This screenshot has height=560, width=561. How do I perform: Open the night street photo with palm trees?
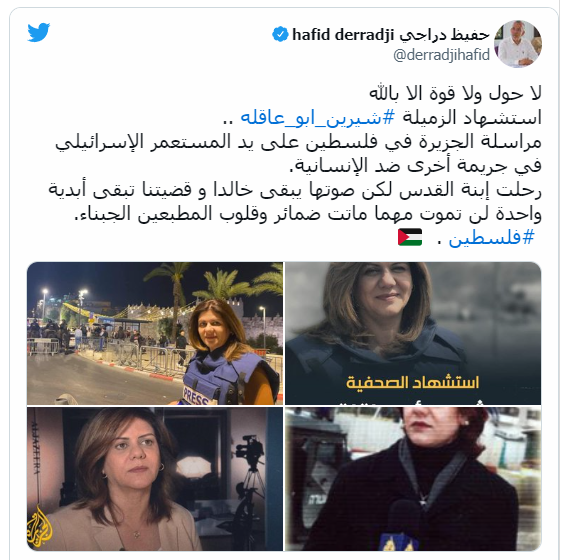(x=155, y=333)
